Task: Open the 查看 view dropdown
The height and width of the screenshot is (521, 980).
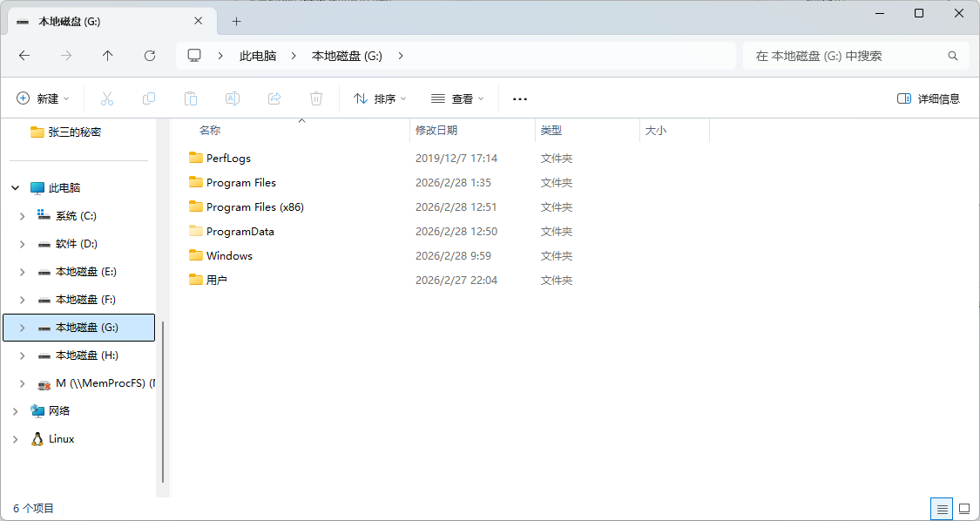Action: coord(457,98)
